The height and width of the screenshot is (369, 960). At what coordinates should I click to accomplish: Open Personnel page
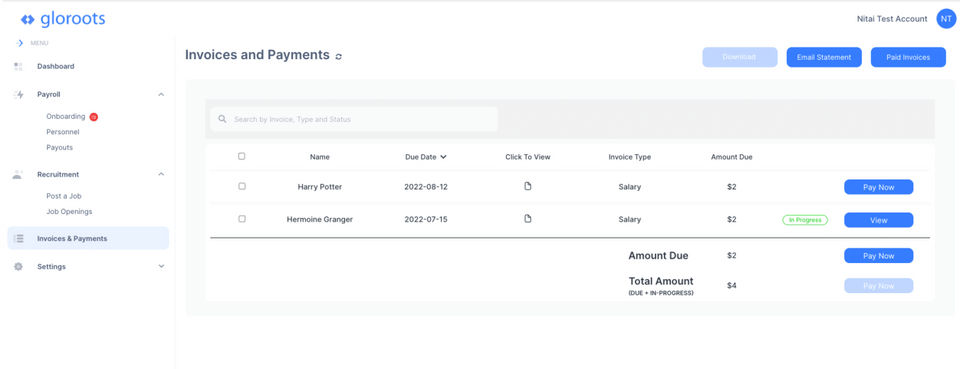[62, 132]
